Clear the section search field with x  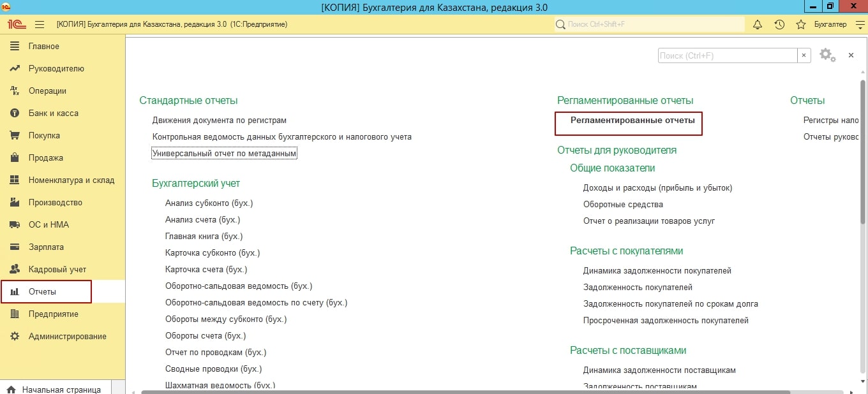click(x=804, y=56)
